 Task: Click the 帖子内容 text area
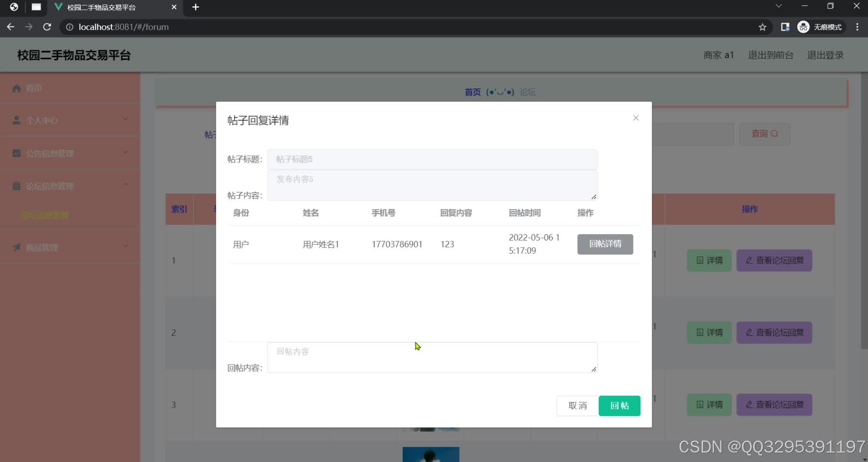[x=432, y=185]
